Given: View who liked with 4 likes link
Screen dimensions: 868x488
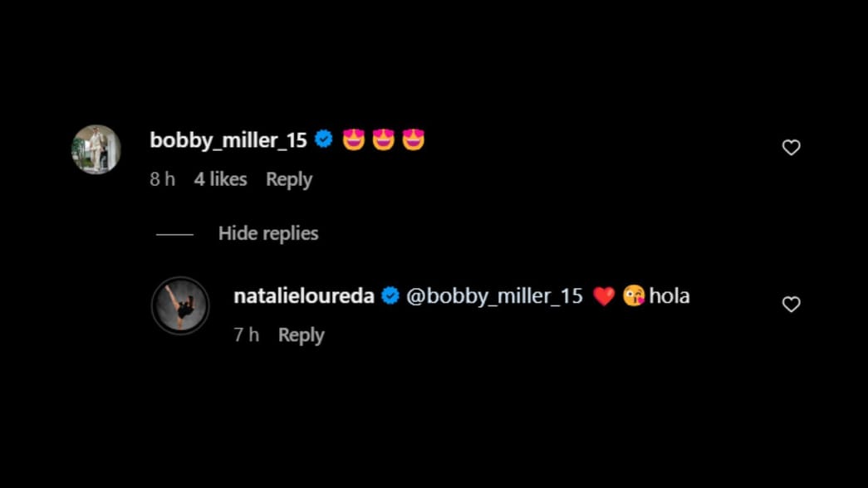Looking at the screenshot, I should coord(219,179).
